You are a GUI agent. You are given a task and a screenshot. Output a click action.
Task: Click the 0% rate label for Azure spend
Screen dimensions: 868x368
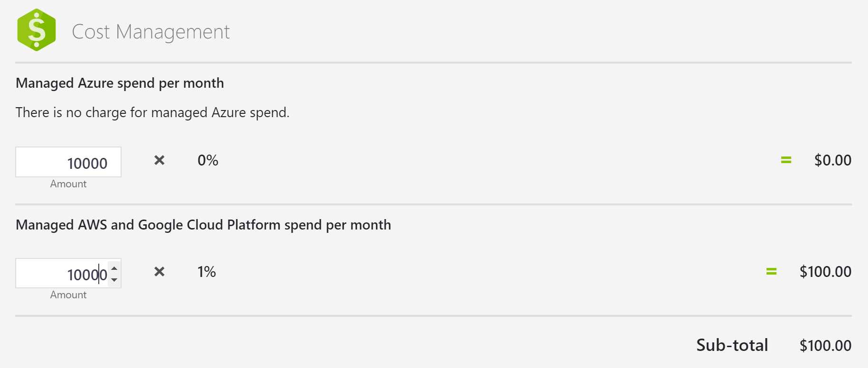coord(208,160)
